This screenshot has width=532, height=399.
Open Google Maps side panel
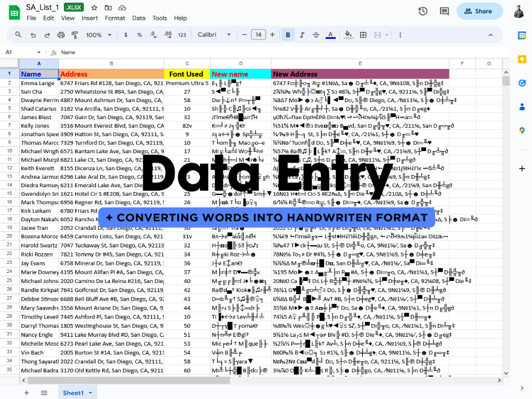(x=522, y=131)
